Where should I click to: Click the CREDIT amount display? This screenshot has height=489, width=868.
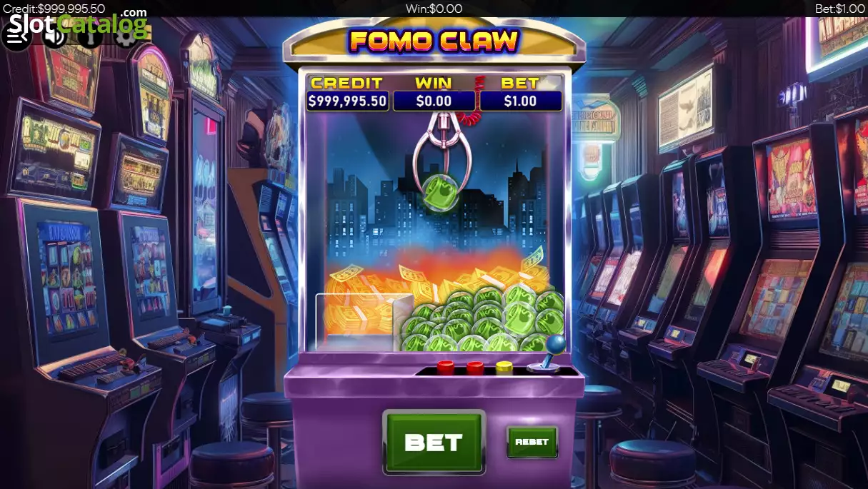point(347,101)
